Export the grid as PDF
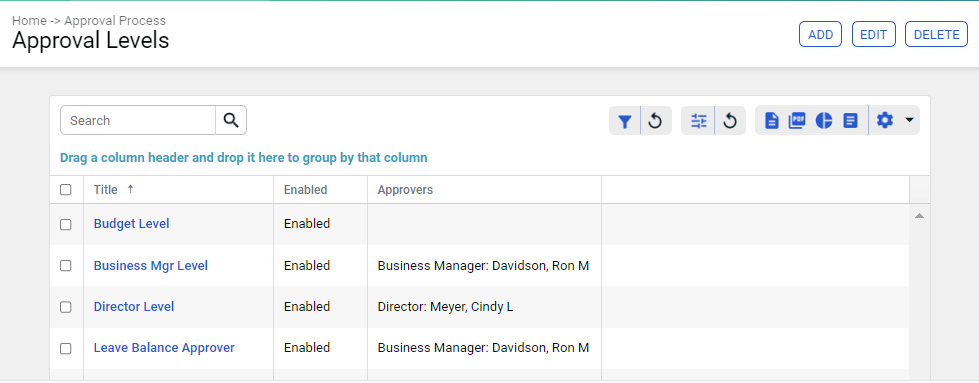 tap(797, 121)
